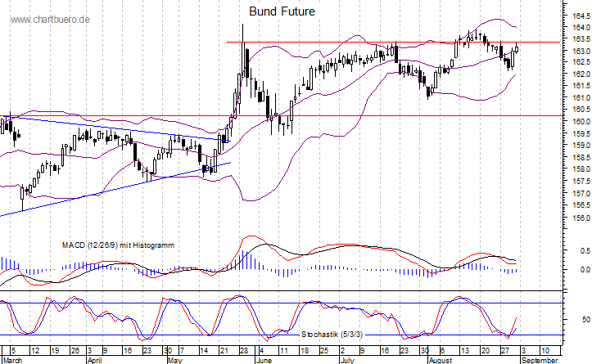
Task: Click the 162.0 price axis label
Action: tap(581, 74)
